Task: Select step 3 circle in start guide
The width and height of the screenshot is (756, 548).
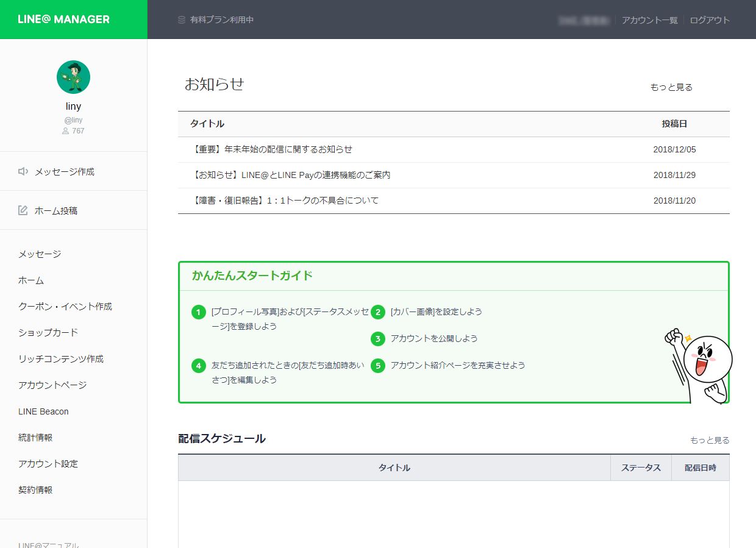Action: (378, 339)
